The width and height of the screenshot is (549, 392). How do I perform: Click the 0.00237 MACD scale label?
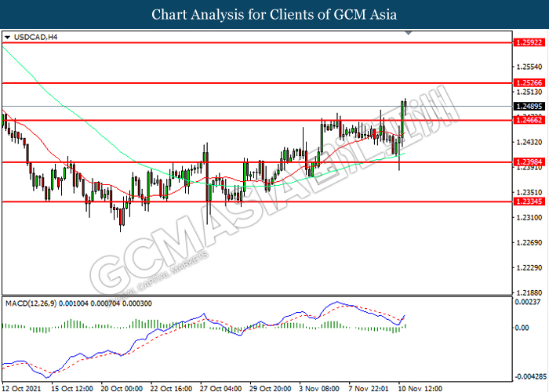coord(526,302)
